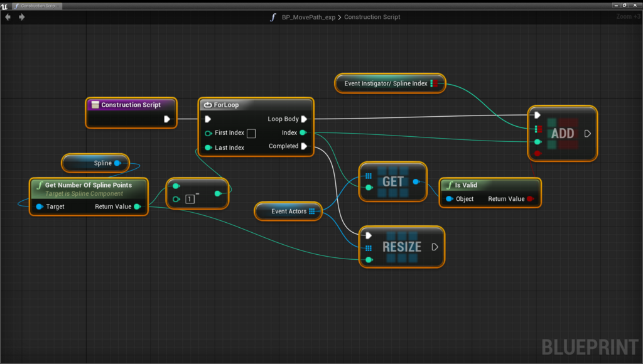Click the RESIZE node exec input pin
The height and width of the screenshot is (364, 643).
tap(368, 235)
